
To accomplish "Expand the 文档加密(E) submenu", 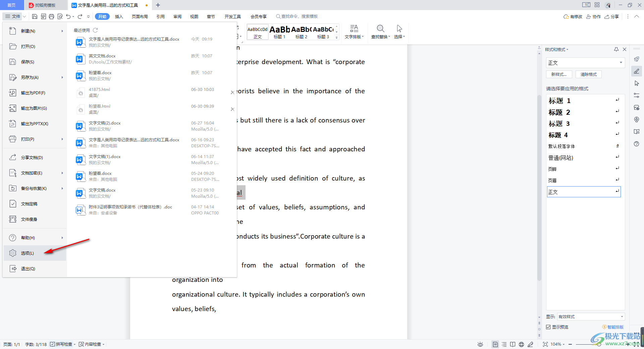I will coord(62,173).
